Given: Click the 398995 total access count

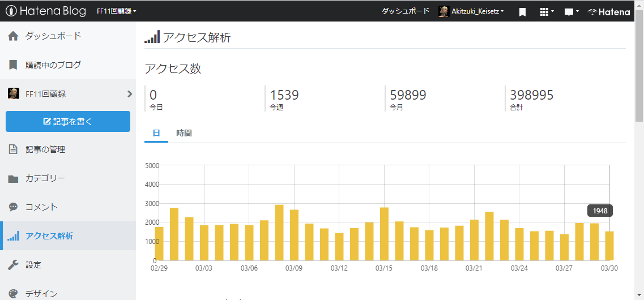Looking at the screenshot, I should click(532, 95).
